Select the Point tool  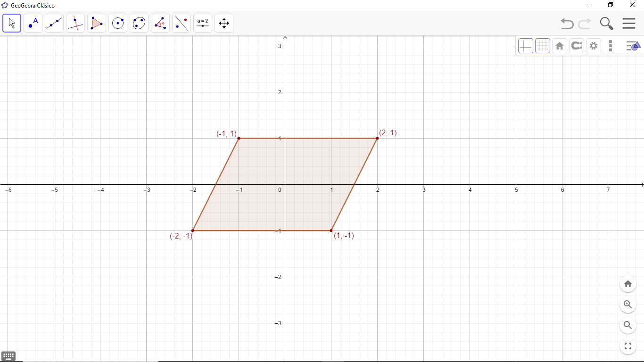point(33,23)
